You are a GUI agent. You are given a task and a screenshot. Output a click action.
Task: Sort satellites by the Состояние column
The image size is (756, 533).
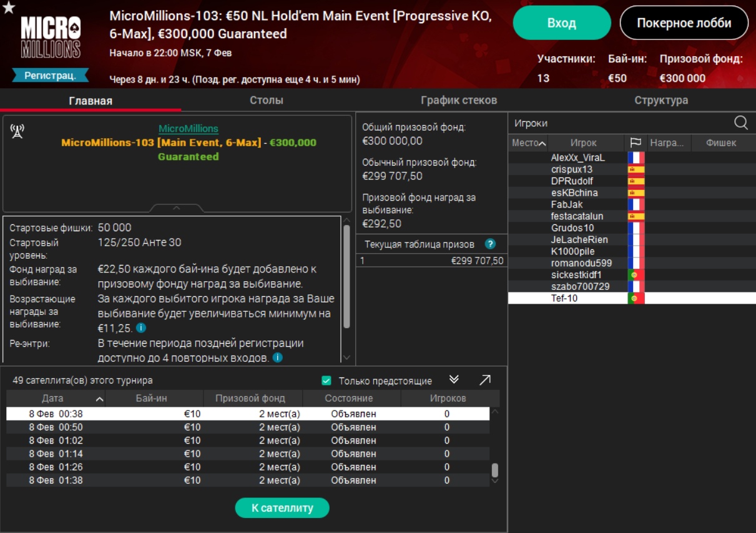coord(351,398)
